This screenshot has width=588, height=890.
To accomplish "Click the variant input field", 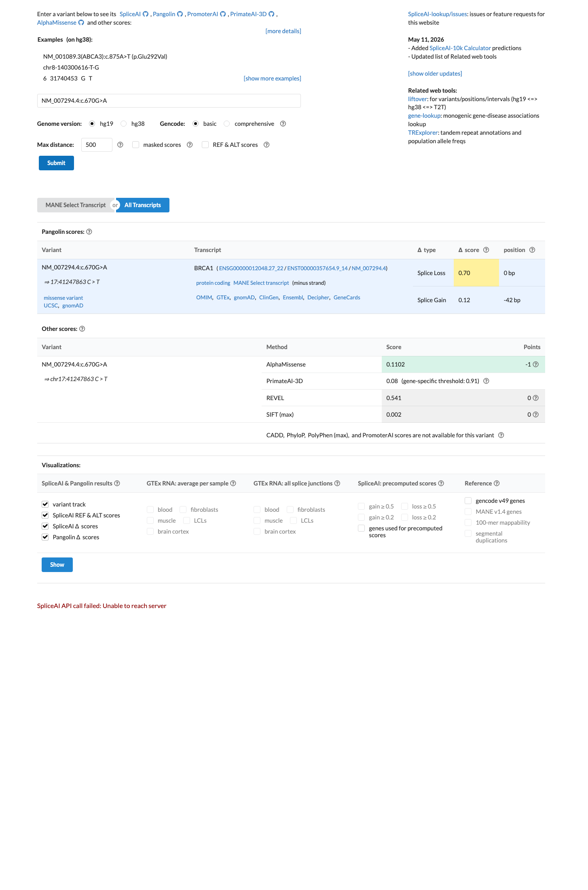I will click(x=169, y=101).
